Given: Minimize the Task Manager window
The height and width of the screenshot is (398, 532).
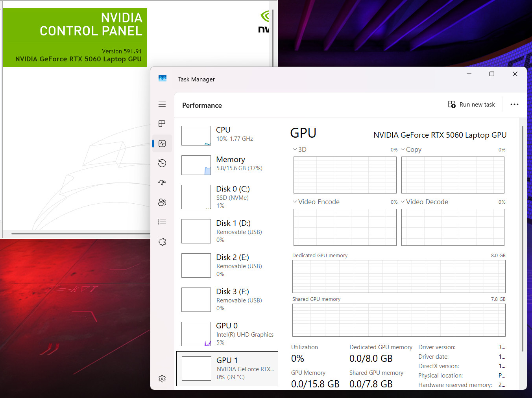Looking at the screenshot, I should 469,74.
